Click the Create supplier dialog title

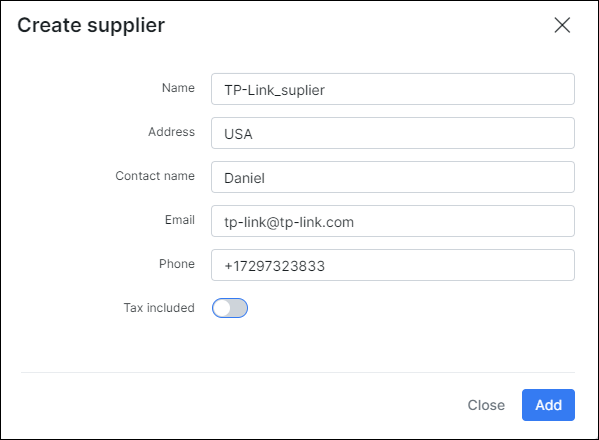[x=91, y=26]
